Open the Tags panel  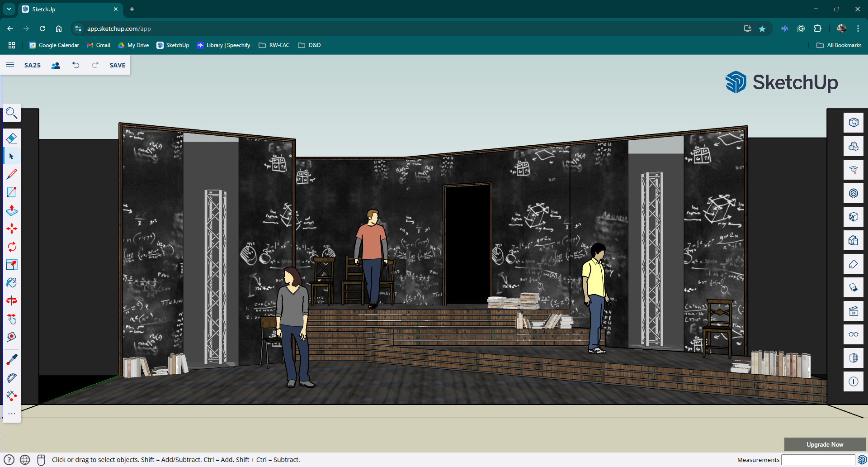click(x=854, y=264)
